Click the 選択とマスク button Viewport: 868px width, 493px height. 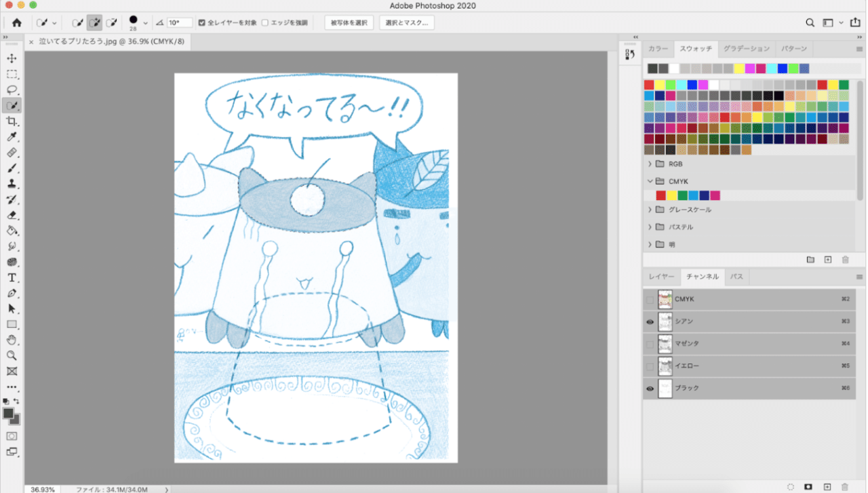click(x=406, y=22)
